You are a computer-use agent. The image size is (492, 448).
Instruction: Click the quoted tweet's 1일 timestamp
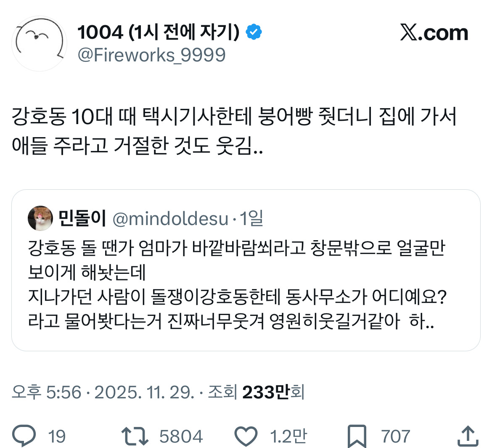[x=251, y=219]
